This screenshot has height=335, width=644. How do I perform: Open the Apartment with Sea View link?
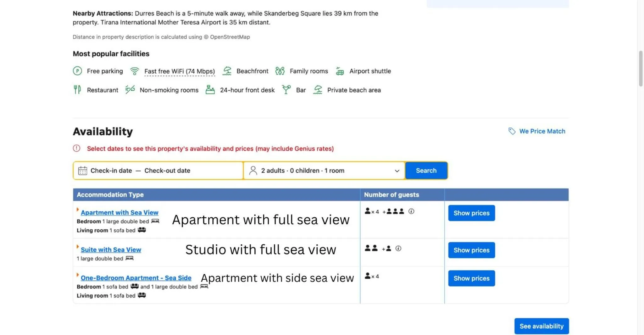(x=119, y=212)
